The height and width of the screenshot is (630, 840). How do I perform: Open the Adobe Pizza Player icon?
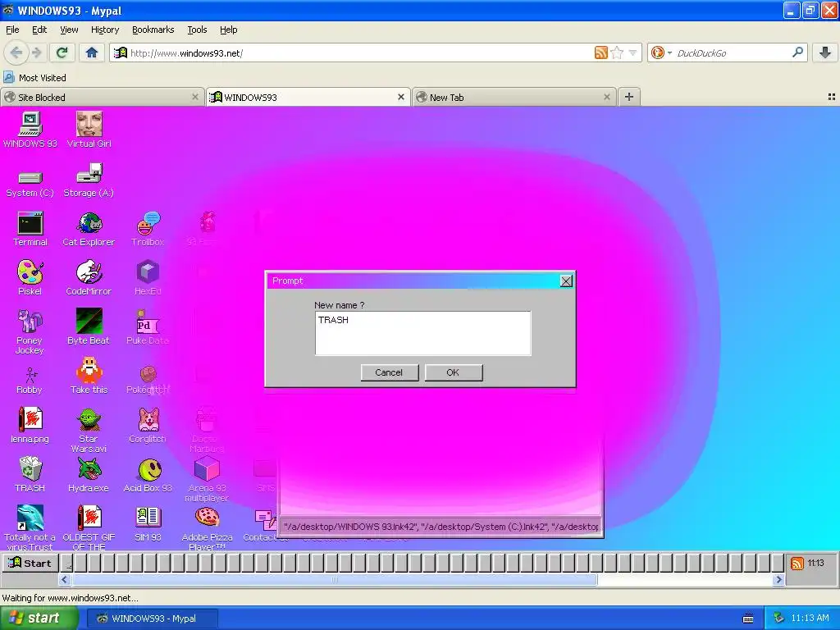pos(207,528)
